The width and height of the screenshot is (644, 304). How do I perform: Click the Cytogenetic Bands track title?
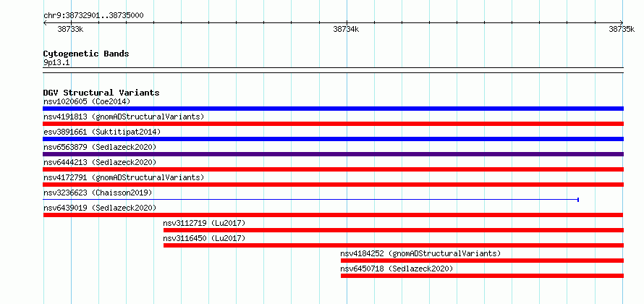86,54
